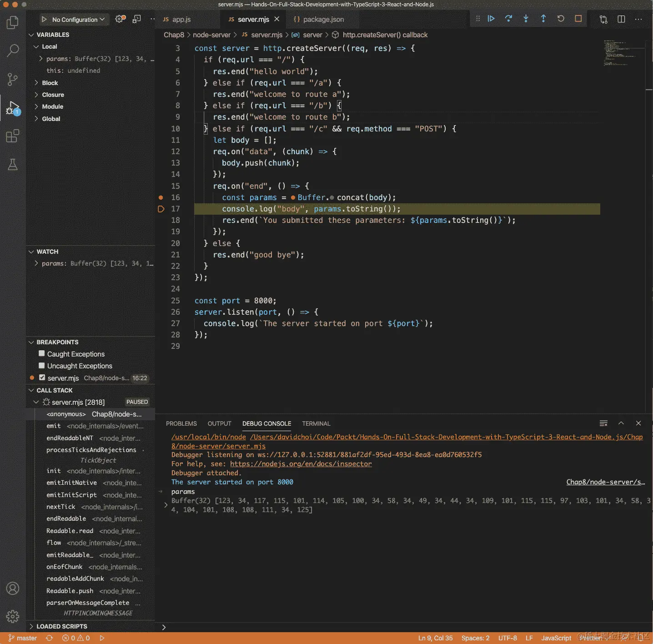Jump in file using the code minimap
This screenshot has width=653, height=644.
click(x=624, y=53)
